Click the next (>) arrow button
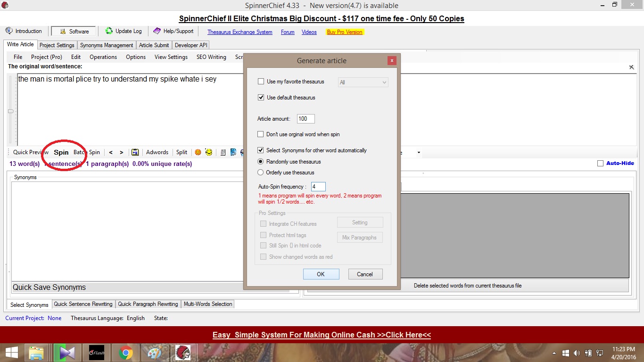This screenshot has height=362, width=644. tap(121, 152)
